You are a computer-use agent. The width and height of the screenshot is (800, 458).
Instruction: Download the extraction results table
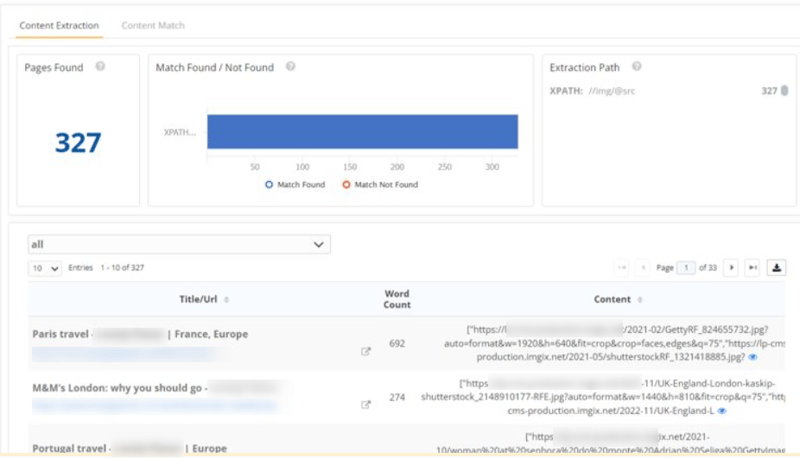[776, 267]
